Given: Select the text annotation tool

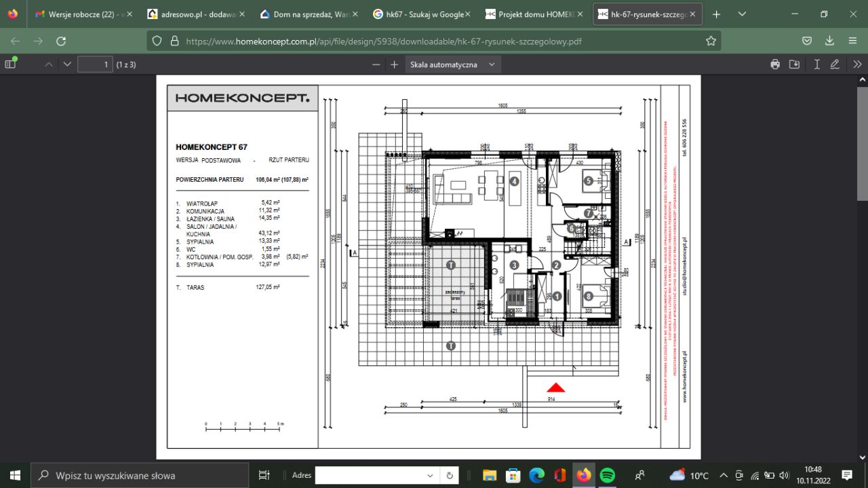Looking at the screenshot, I should pyautogui.click(x=816, y=64).
